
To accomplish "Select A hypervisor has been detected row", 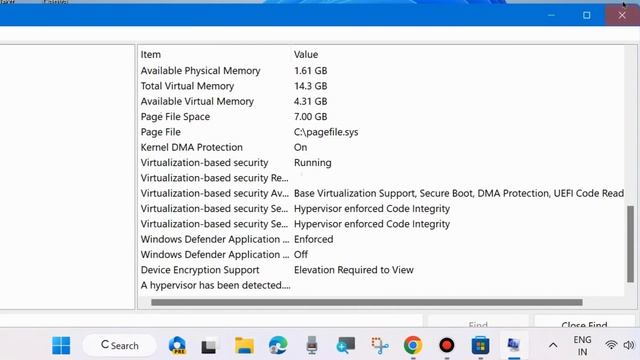I will tap(381, 285).
